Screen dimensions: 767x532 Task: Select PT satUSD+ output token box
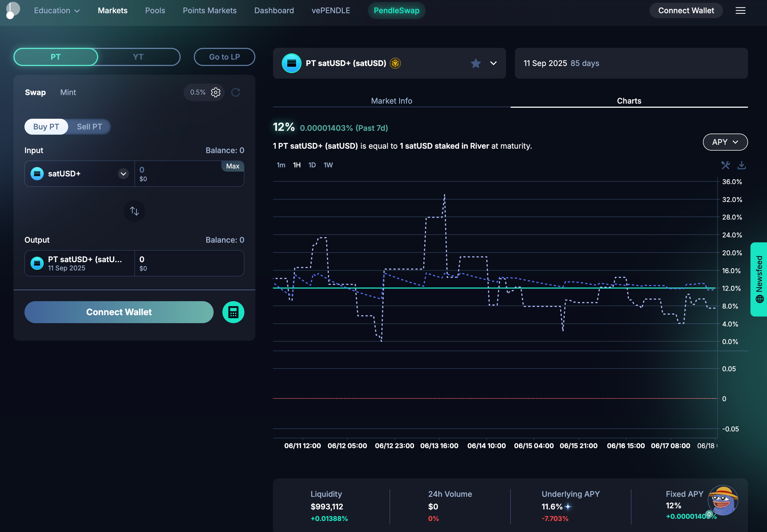pyautogui.click(x=80, y=263)
